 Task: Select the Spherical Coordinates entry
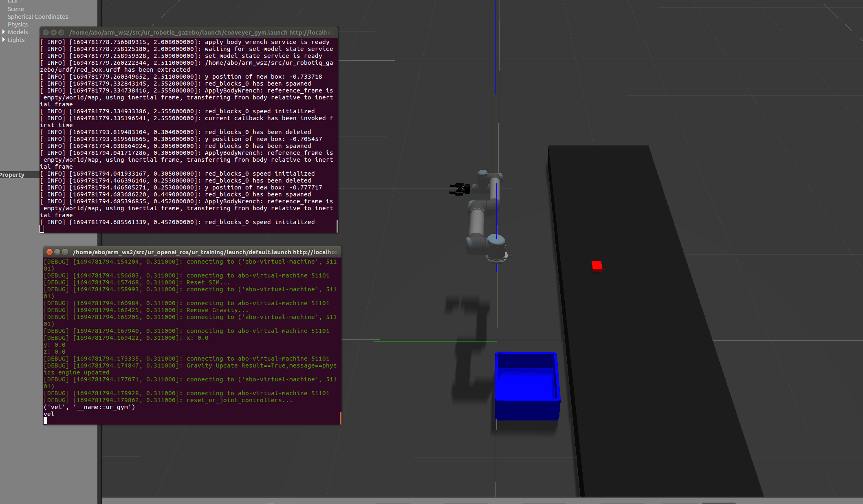(x=37, y=16)
